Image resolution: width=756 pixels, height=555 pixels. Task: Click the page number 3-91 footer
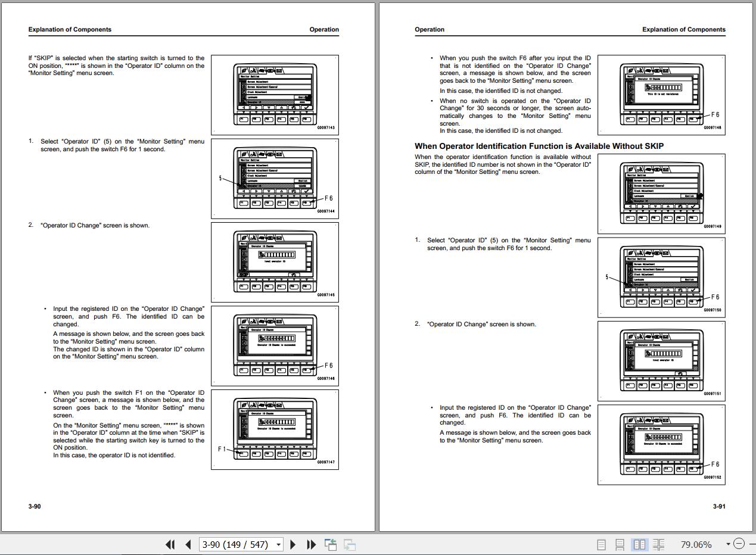point(719,506)
